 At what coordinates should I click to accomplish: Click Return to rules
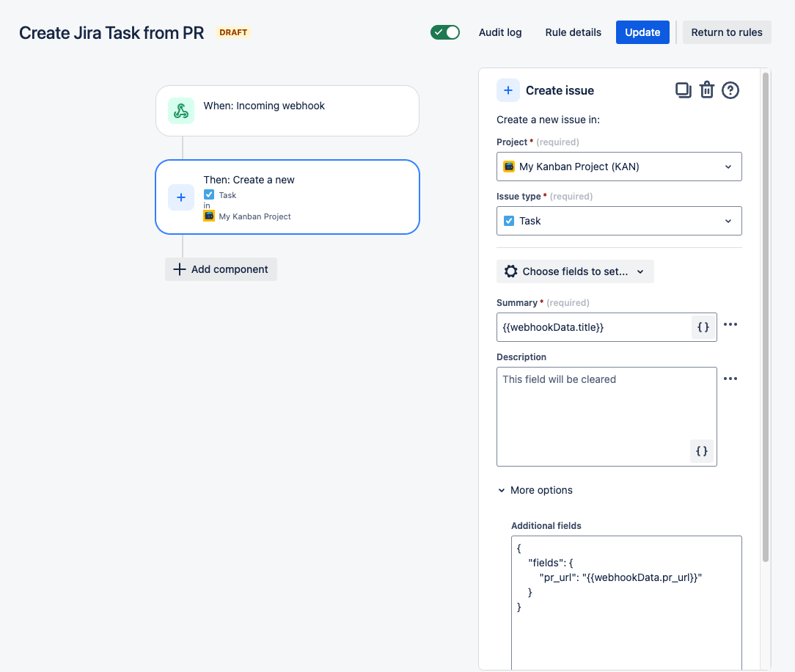[x=727, y=32]
